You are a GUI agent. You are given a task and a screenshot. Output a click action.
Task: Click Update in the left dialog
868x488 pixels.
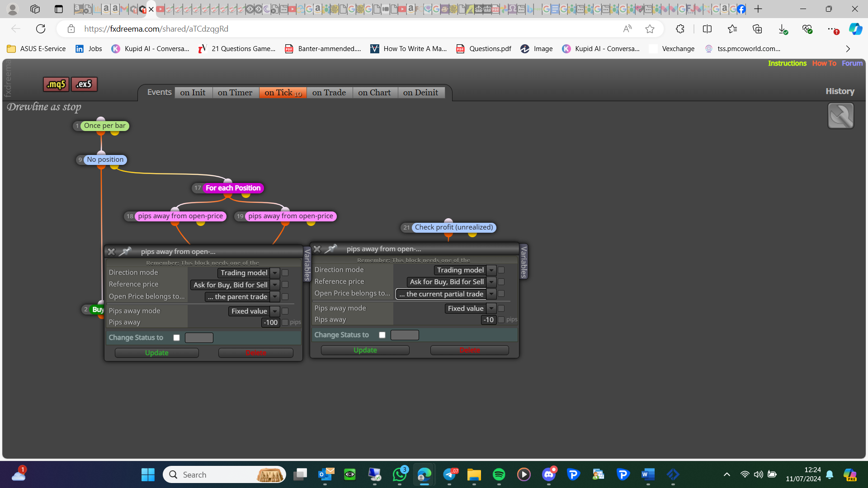pos(156,353)
